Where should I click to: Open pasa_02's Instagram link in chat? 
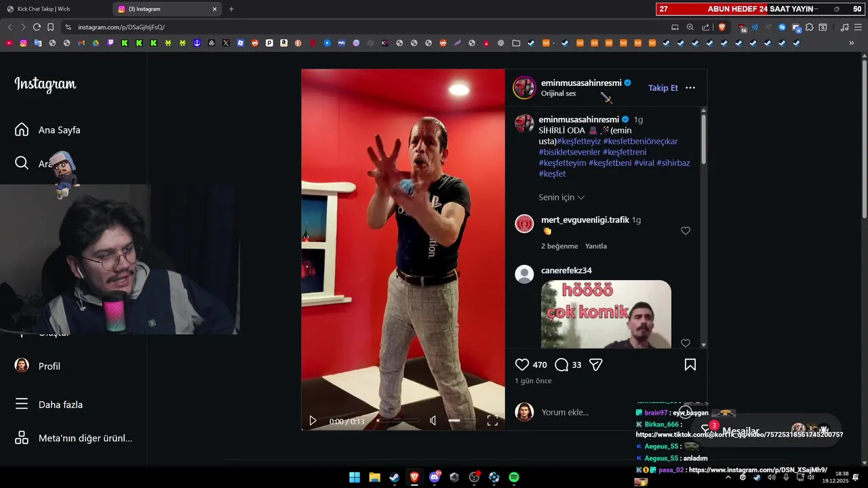tap(758, 470)
